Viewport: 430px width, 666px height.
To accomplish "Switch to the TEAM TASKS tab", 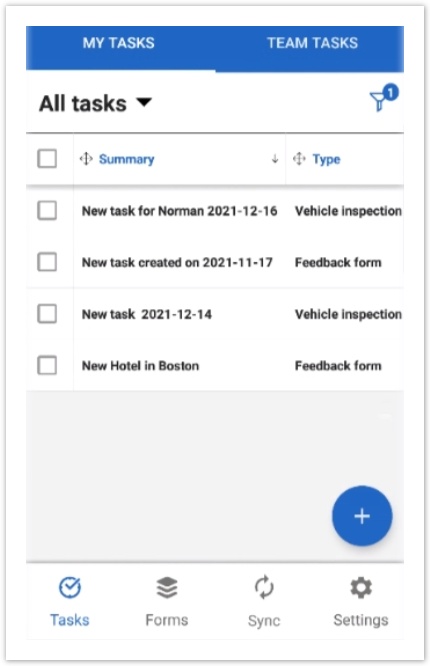I will [312, 43].
